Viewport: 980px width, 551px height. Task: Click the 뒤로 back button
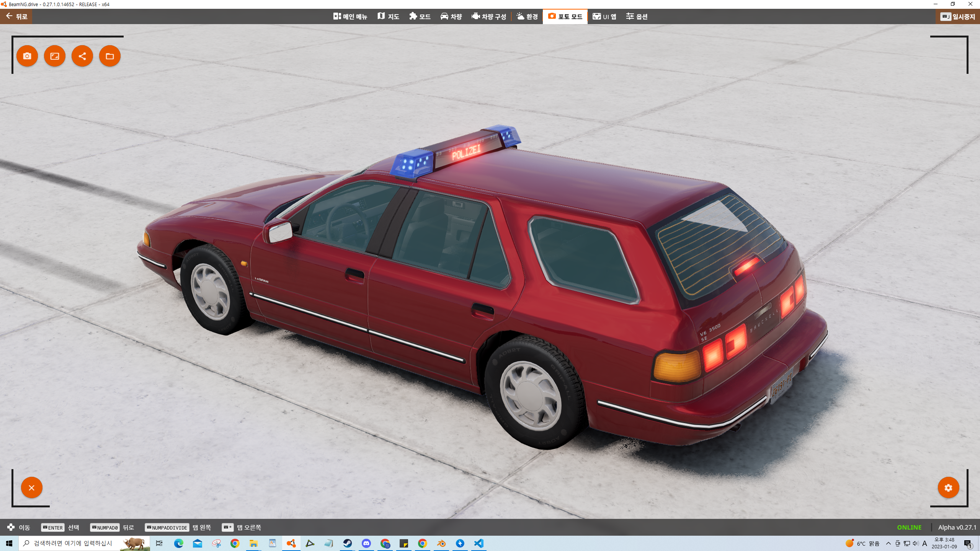(x=16, y=16)
